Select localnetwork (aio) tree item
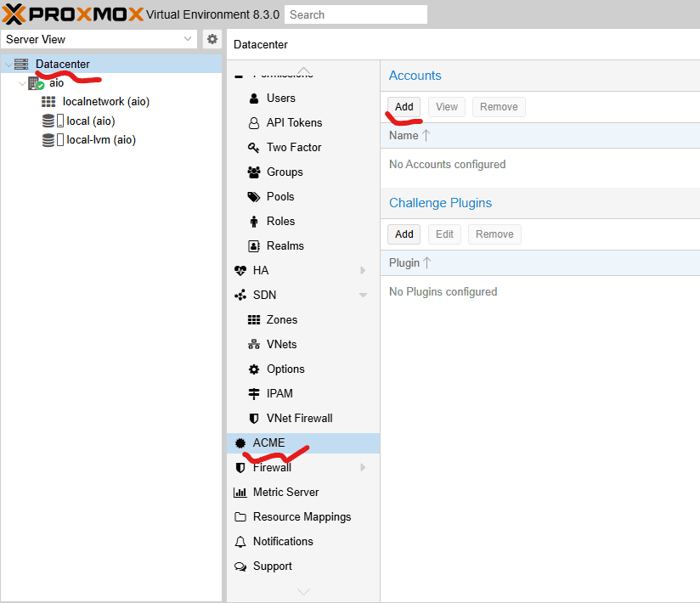The width and height of the screenshot is (700, 603). (106, 102)
